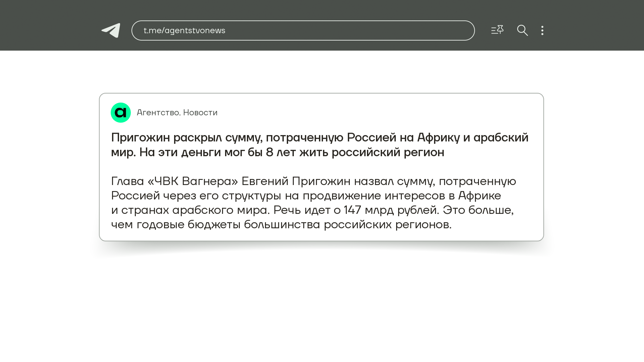644x362 pixels.
Task: Click the search magnifier icon
Action: [x=522, y=31]
